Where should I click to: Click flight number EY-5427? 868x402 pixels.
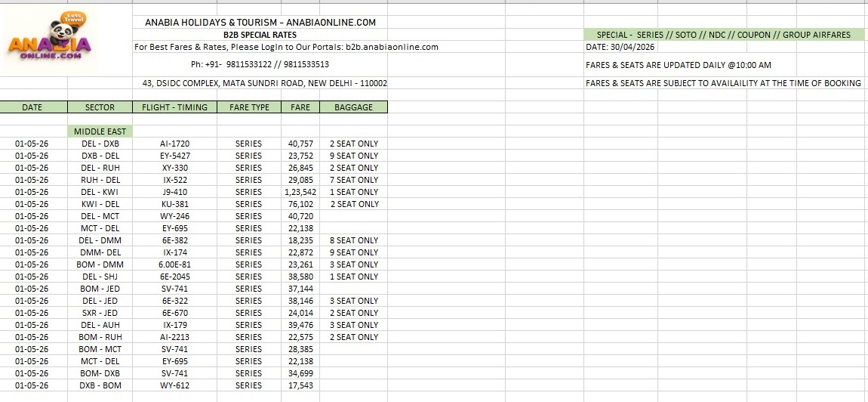[x=174, y=156]
